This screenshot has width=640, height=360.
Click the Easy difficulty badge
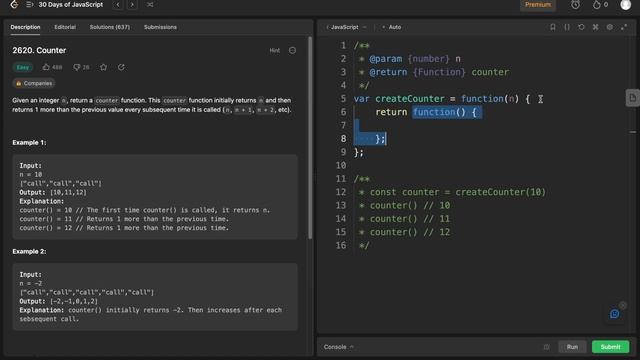(23, 67)
